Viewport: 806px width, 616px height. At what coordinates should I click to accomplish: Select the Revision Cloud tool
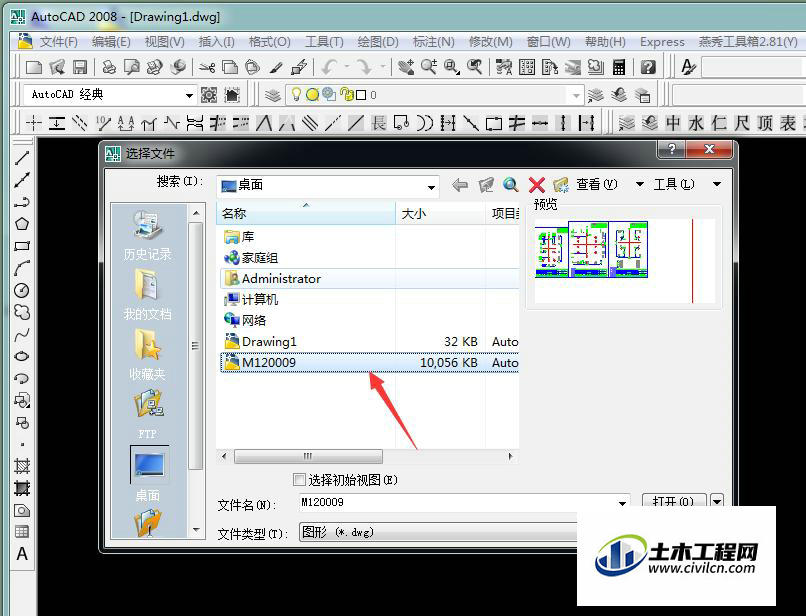[22, 312]
